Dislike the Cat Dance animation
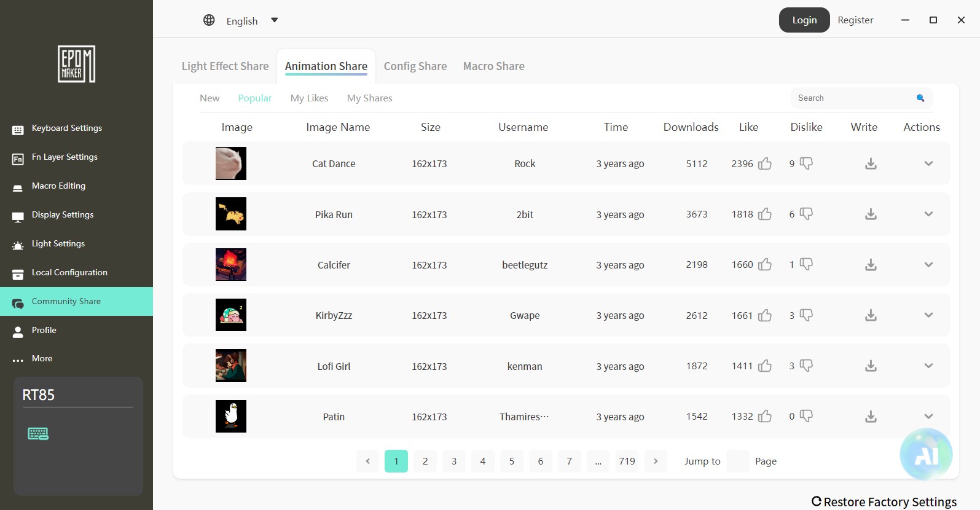980x510 pixels. pyautogui.click(x=806, y=163)
